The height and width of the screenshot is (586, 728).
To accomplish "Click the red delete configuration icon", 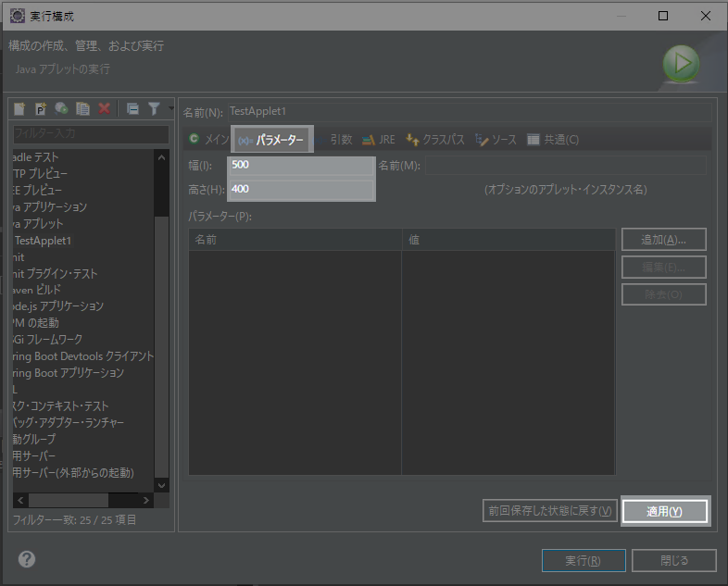I will tap(104, 108).
